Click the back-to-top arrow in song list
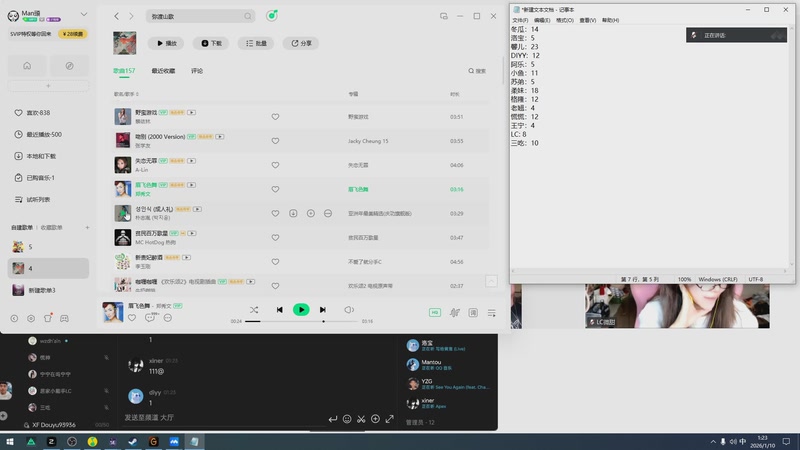 point(491,281)
